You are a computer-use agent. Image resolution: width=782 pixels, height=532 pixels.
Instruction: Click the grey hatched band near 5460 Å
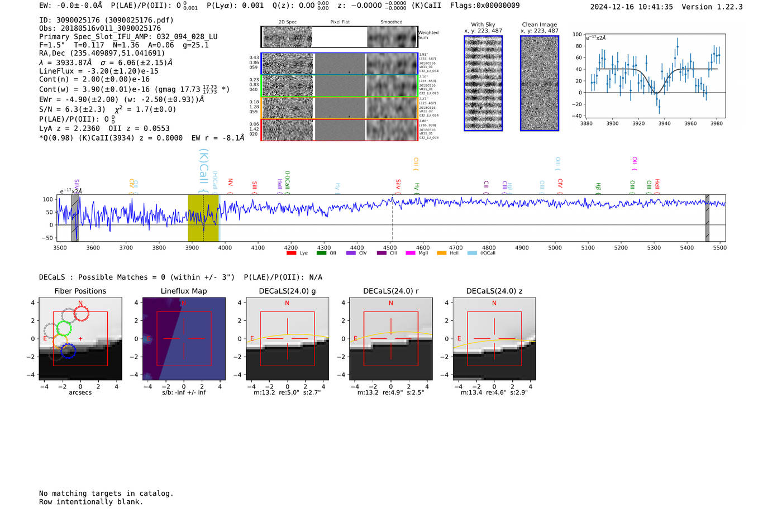(707, 218)
